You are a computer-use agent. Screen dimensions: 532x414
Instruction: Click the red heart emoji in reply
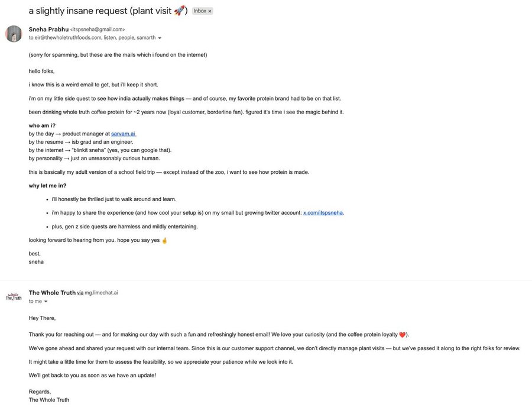coord(403,335)
